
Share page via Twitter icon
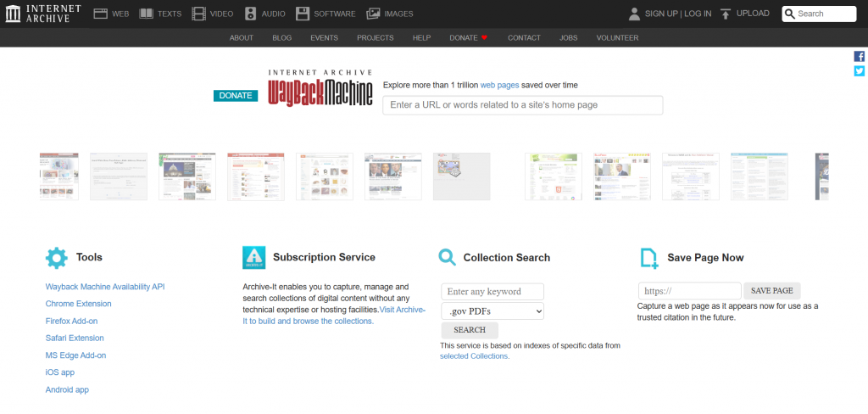pyautogui.click(x=859, y=71)
